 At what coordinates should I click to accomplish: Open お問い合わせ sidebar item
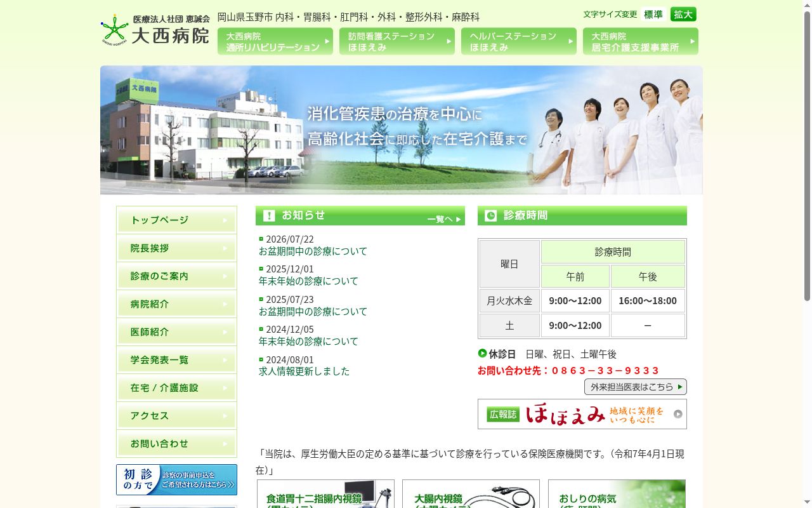(176, 444)
